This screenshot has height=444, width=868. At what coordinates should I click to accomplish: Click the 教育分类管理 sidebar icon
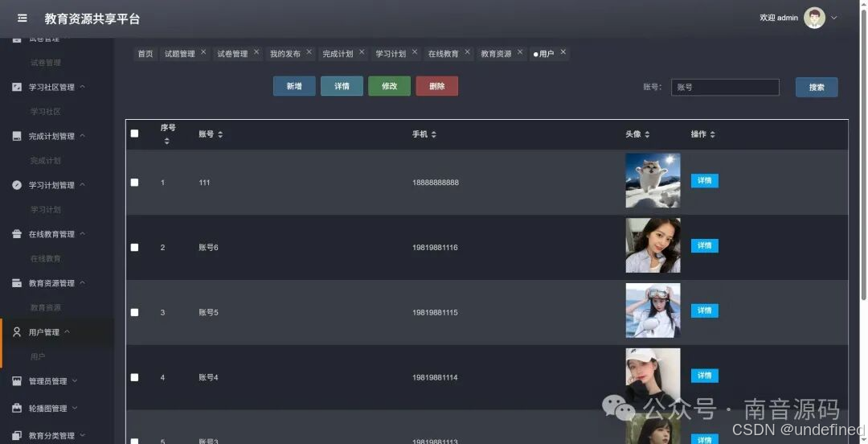(x=17, y=435)
